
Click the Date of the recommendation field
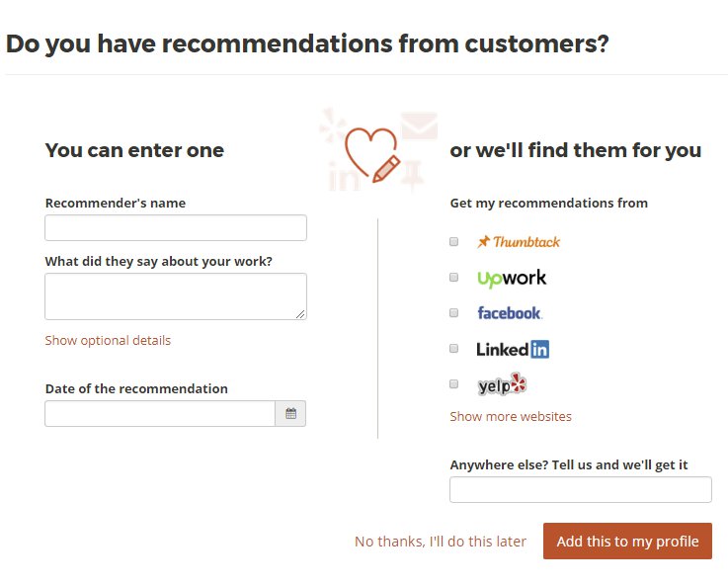click(160, 413)
